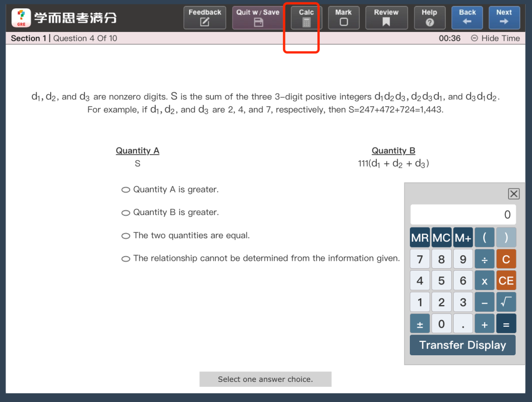
Task: Click the 00:36 timer text
Action: (x=450, y=38)
